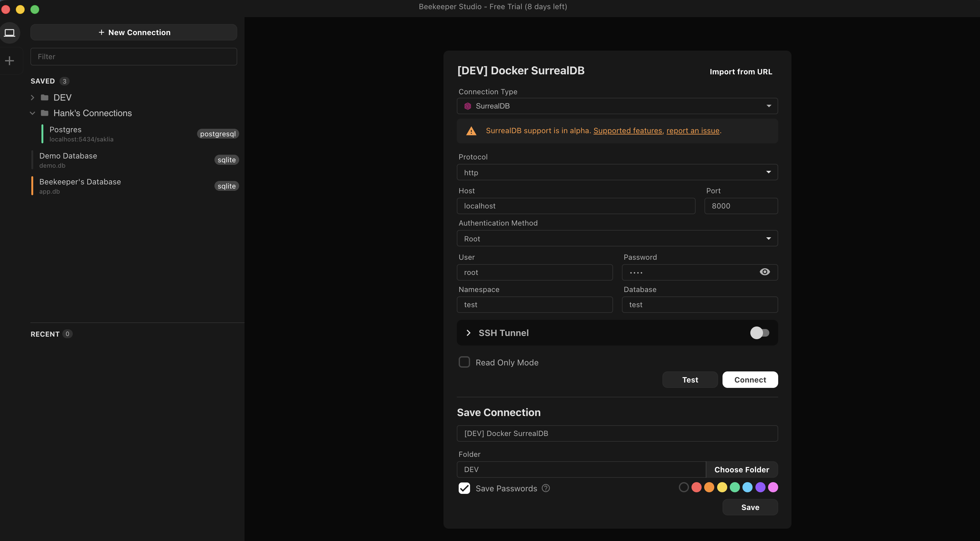Enable Read Only Mode checkbox
This screenshot has height=541, width=980.
tap(464, 362)
